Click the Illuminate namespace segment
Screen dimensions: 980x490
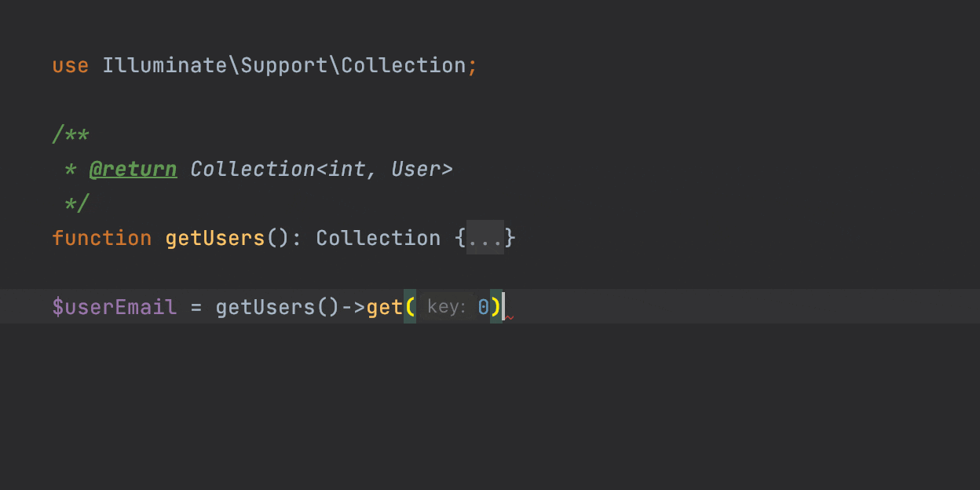(x=165, y=65)
